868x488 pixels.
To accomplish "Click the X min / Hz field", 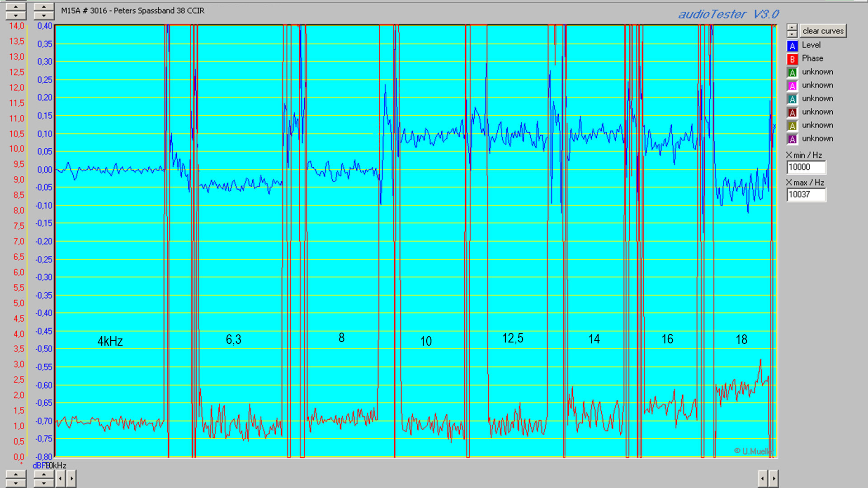I will (x=806, y=167).
